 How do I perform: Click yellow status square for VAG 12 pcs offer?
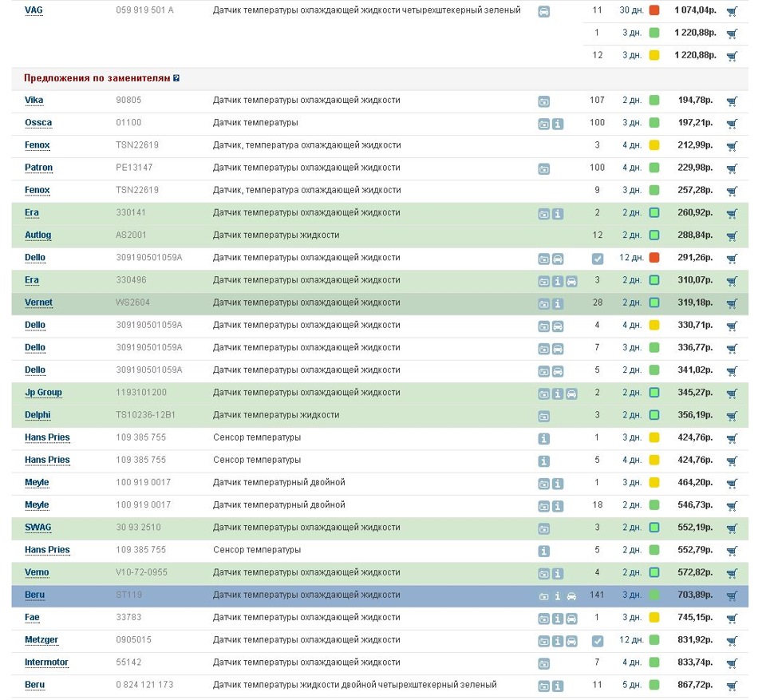[x=654, y=55]
